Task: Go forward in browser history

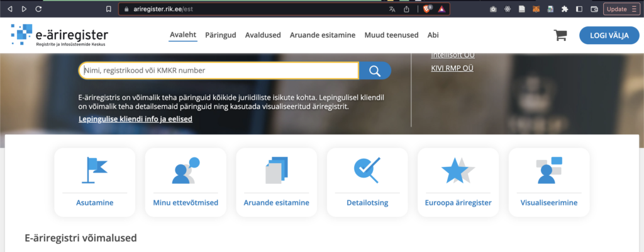Action: [x=25, y=9]
